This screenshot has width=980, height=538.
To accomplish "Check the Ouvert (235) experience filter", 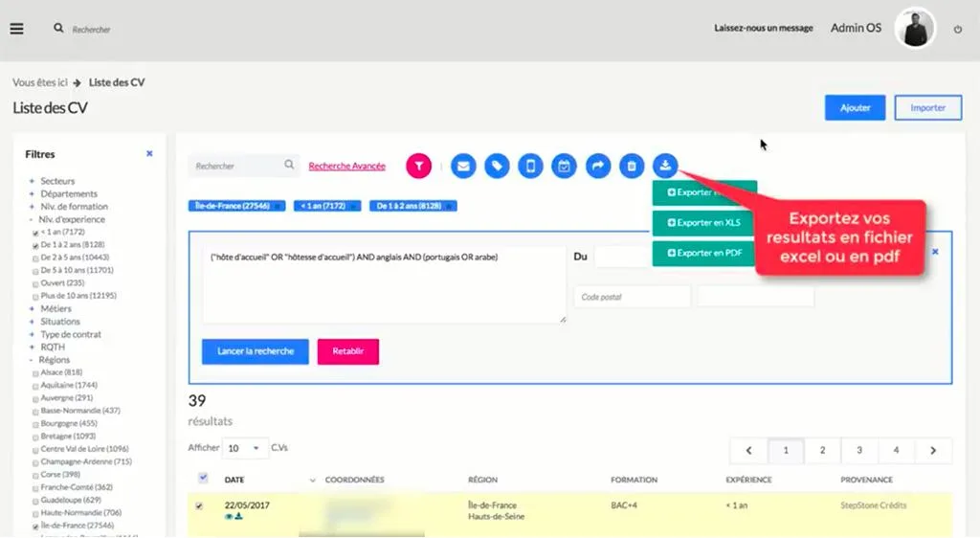I will pyautogui.click(x=35, y=284).
